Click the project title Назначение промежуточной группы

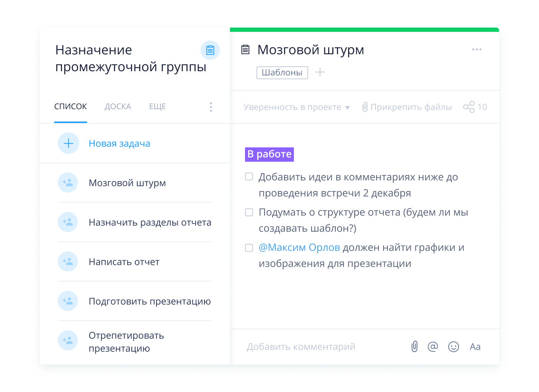point(131,58)
